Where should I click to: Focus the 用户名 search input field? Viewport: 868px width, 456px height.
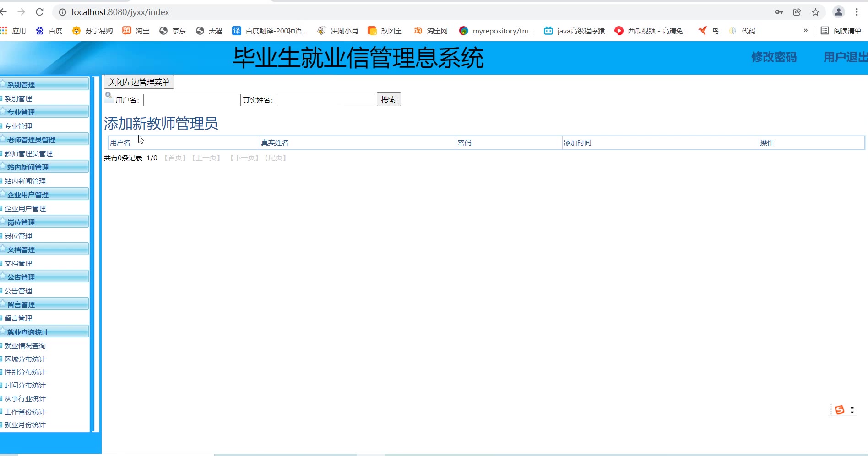coord(192,100)
